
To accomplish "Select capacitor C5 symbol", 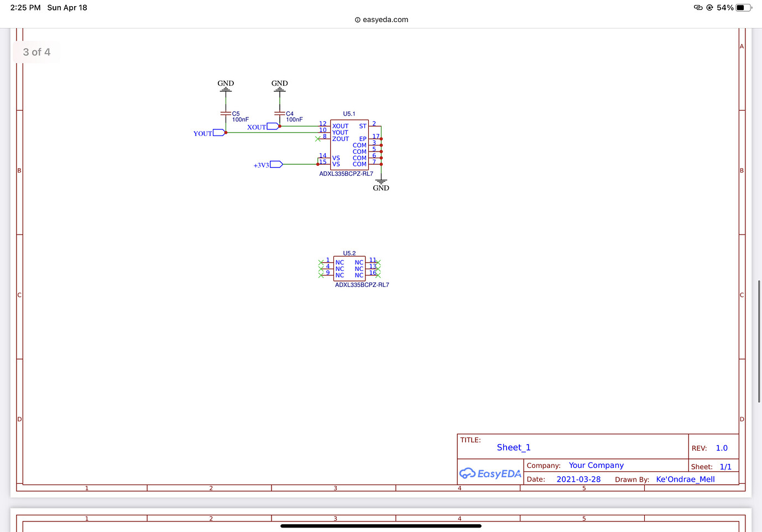I will [226, 113].
